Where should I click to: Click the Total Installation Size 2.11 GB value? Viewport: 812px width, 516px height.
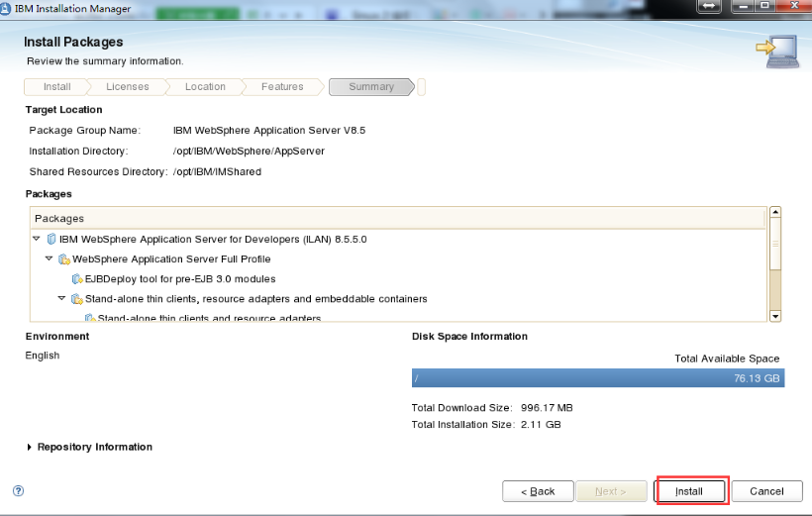(541, 424)
